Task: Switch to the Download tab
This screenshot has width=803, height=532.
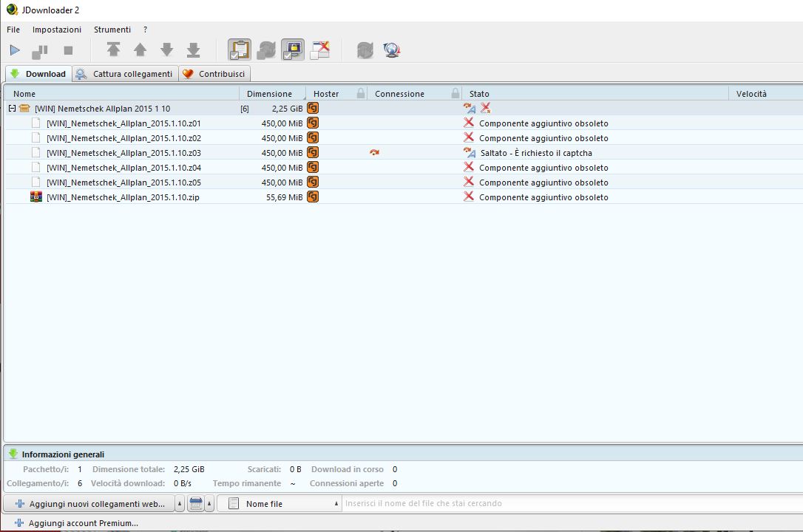Action: tap(38, 74)
